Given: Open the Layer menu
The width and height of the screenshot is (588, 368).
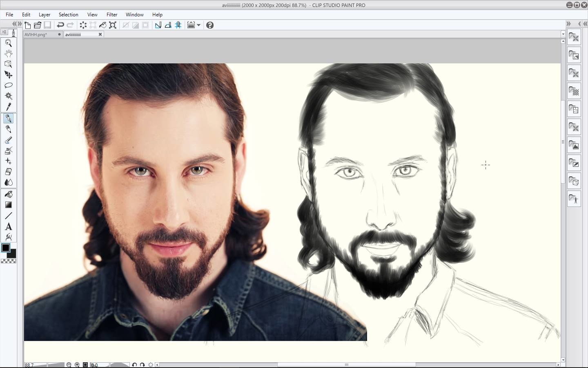Looking at the screenshot, I should [x=45, y=14].
